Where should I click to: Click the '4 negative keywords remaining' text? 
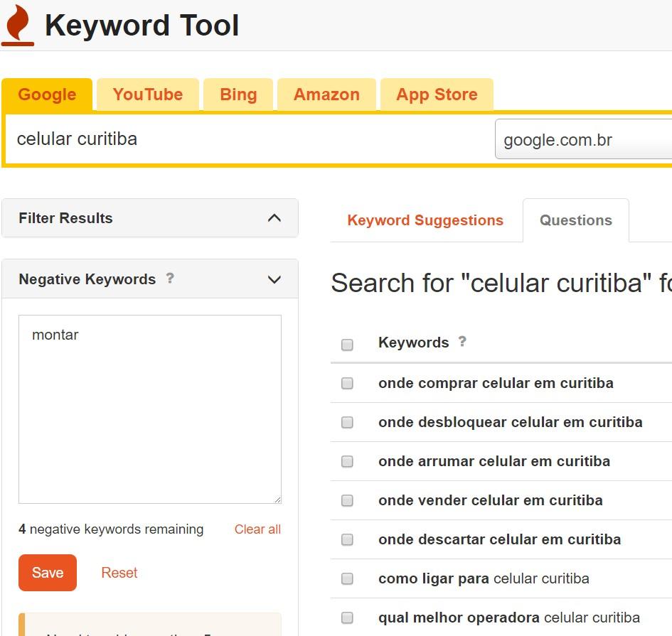[111, 529]
